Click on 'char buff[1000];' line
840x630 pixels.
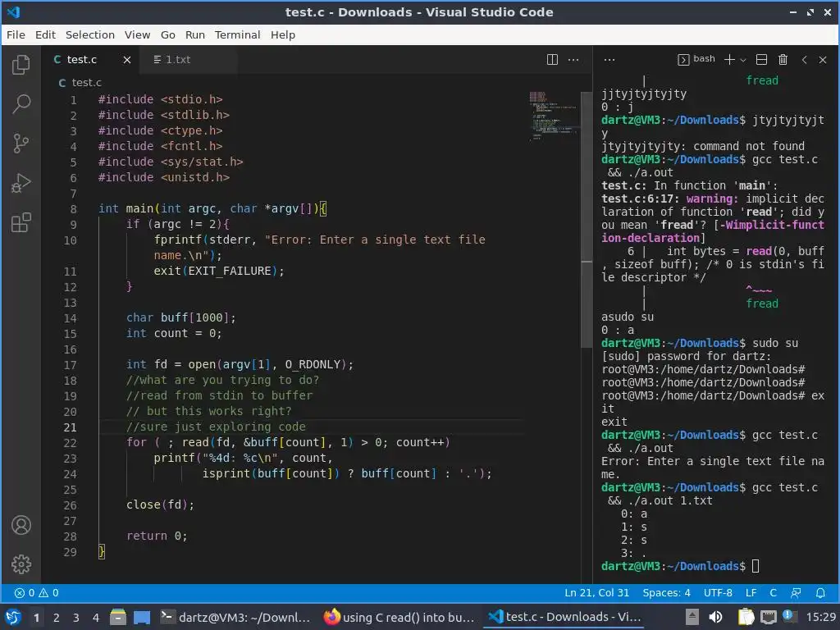tap(181, 317)
